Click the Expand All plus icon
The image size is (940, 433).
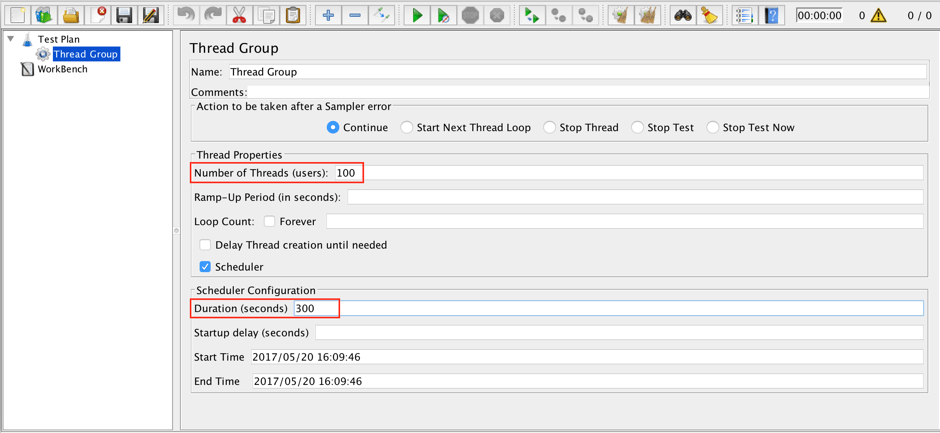pyautogui.click(x=328, y=15)
